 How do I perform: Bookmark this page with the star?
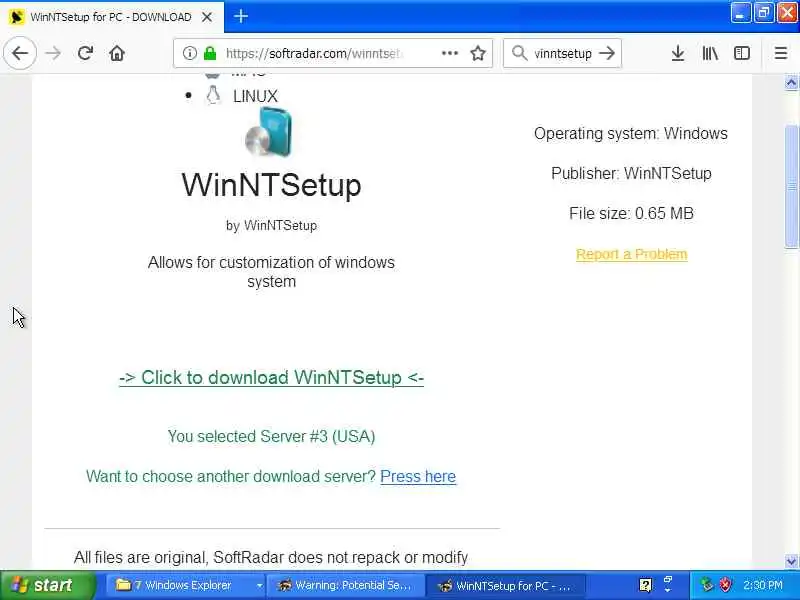click(478, 53)
